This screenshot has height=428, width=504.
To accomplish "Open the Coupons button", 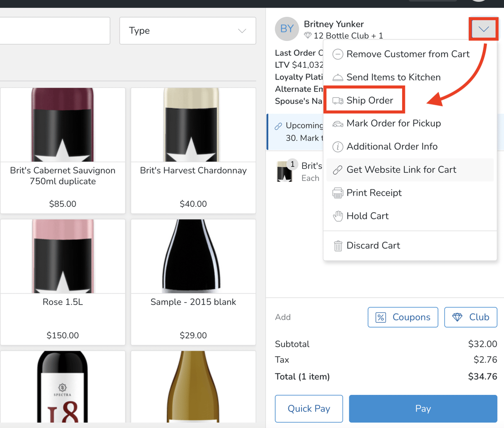I will [x=403, y=317].
